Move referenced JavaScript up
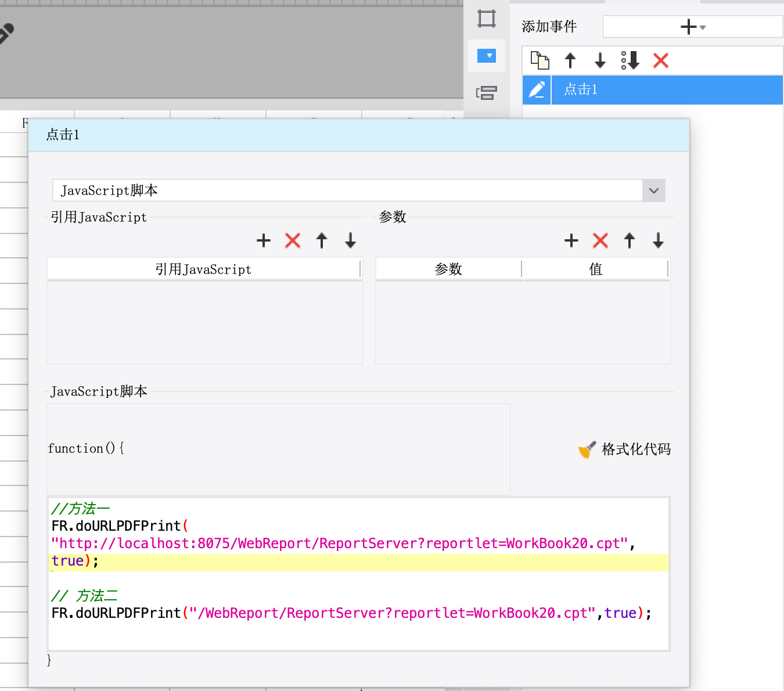784x691 pixels. click(322, 240)
